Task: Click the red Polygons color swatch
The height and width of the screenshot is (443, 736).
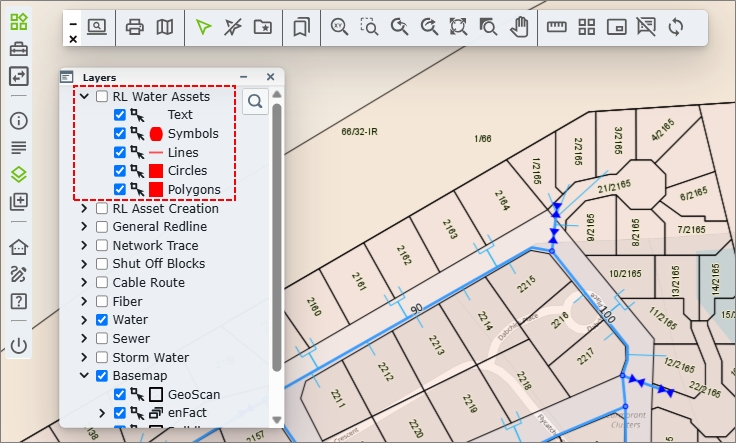Action: click(x=155, y=190)
